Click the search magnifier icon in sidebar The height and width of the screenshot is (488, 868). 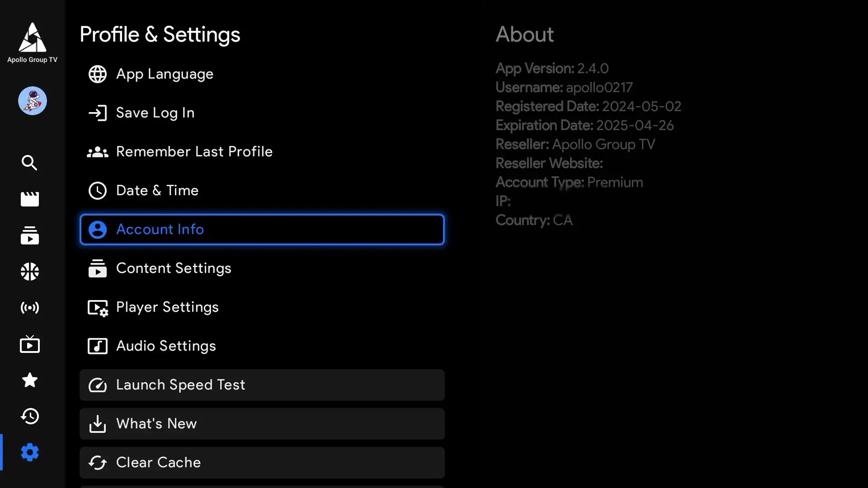point(30,163)
